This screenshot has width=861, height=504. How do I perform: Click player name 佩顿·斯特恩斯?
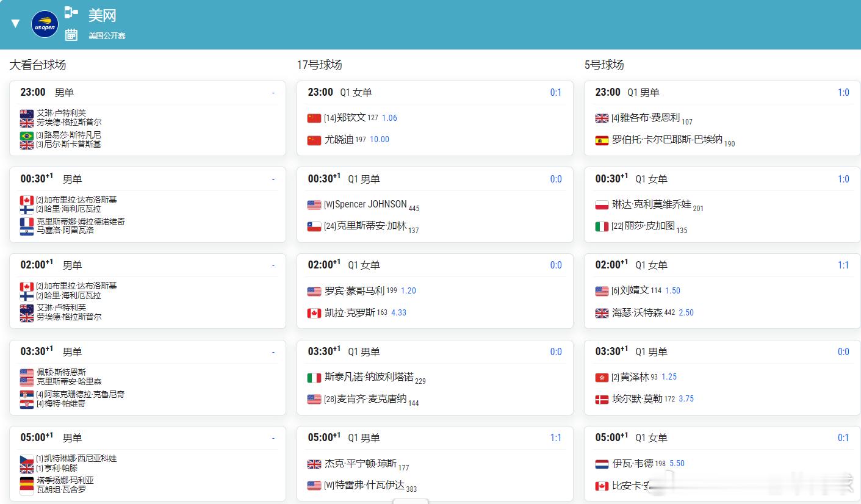click(x=62, y=372)
